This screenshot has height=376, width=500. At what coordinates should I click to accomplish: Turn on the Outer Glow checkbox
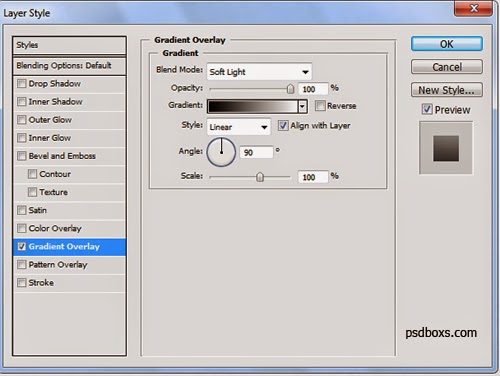tap(22, 119)
